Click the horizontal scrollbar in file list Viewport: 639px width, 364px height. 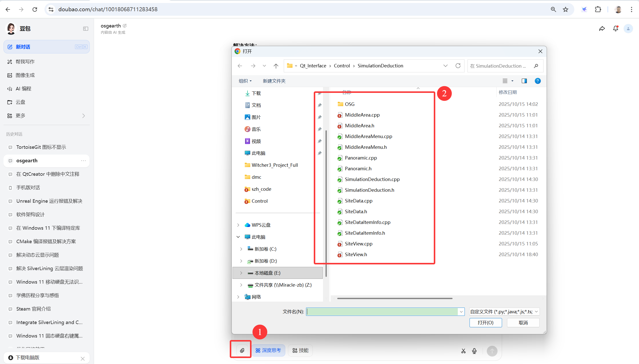point(394,298)
